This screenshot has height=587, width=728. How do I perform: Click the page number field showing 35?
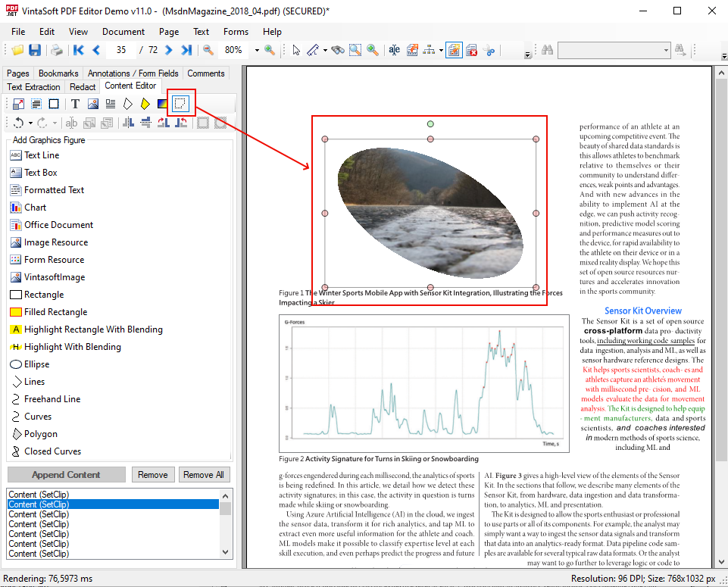coord(121,50)
